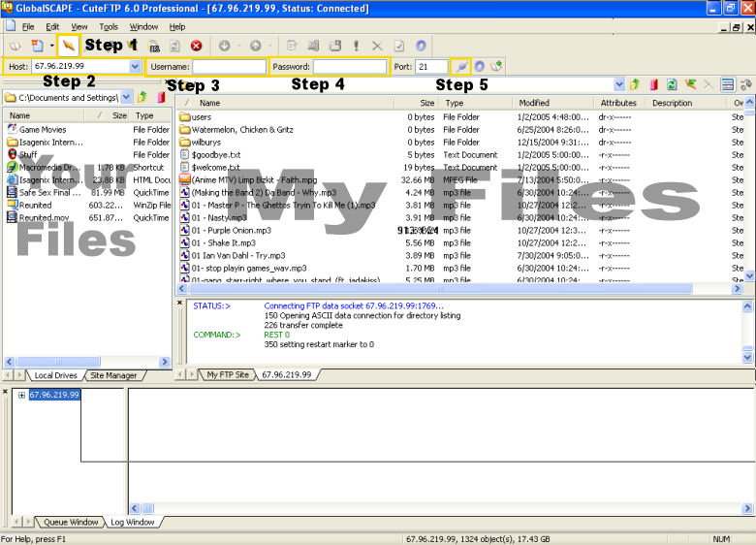
Task: Refresh the remote file listing
Action: (672, 85)
